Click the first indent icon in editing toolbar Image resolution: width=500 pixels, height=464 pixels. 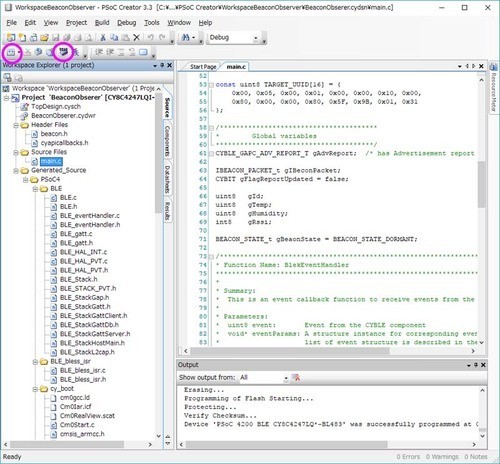pos(99,52)
